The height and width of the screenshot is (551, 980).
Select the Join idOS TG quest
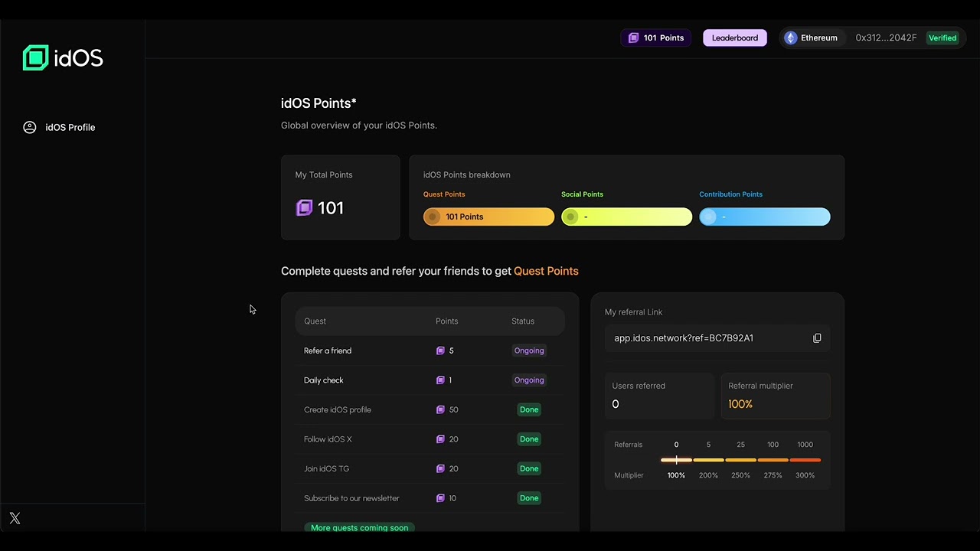point(430,468)
